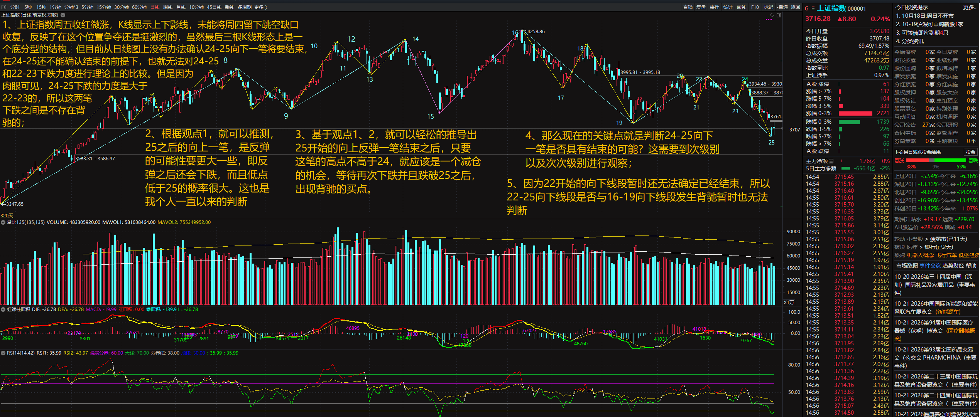Open the 画线 drawing tool

click(x=742, y=7)
